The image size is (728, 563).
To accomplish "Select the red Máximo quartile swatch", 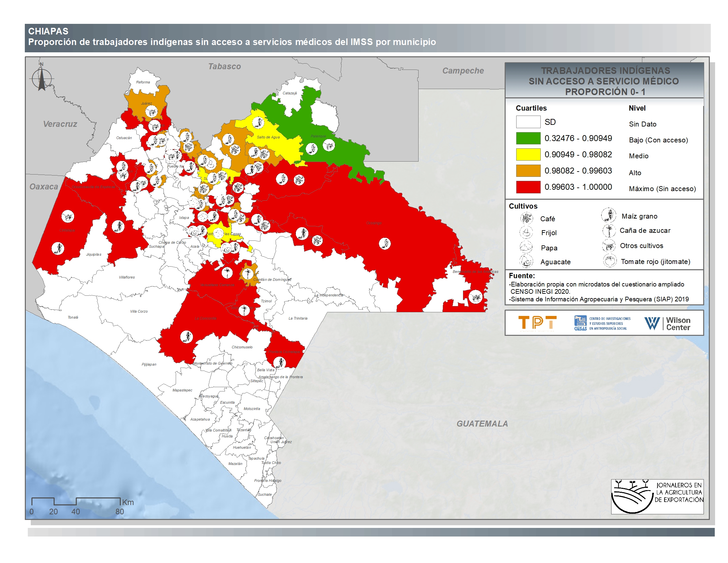I will coord(528,187).
